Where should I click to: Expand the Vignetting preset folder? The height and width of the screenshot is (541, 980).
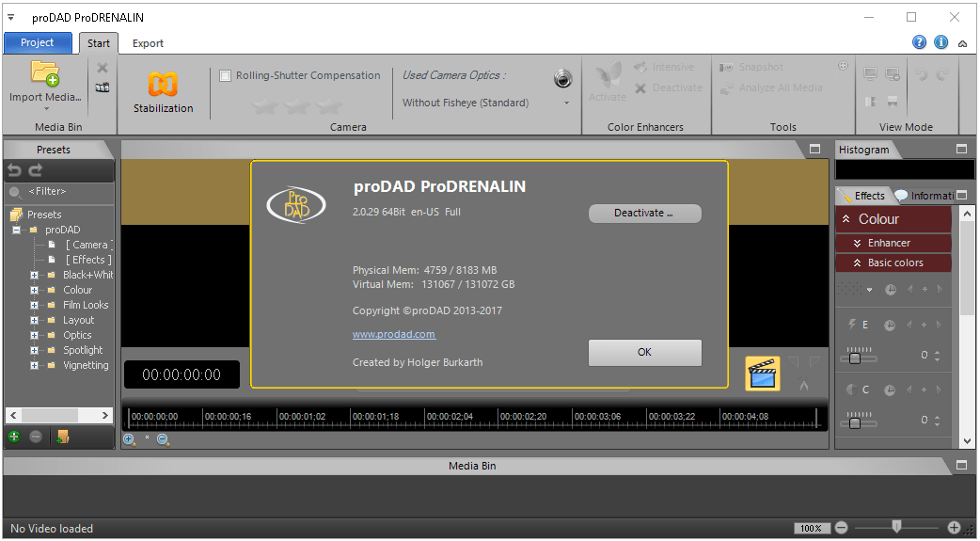coord(35,365)
